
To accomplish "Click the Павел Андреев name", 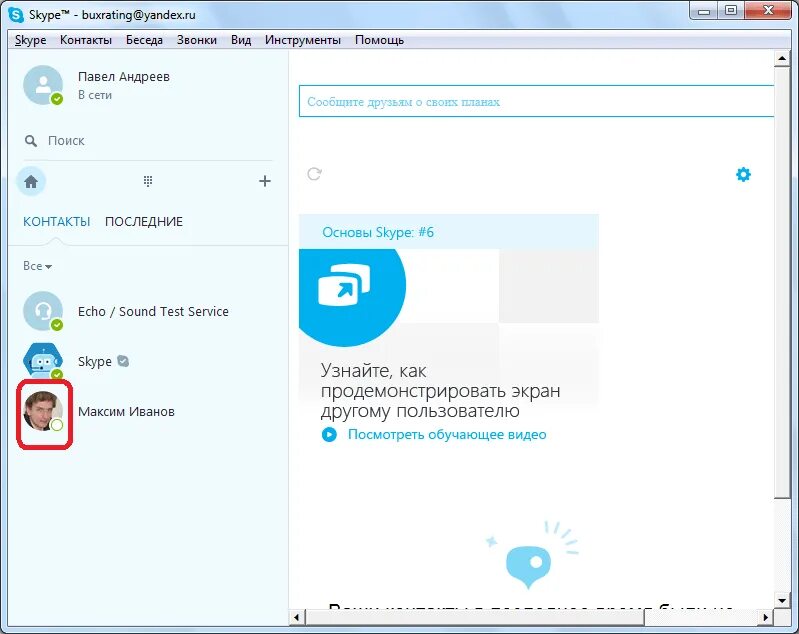I will pos(124,77).
